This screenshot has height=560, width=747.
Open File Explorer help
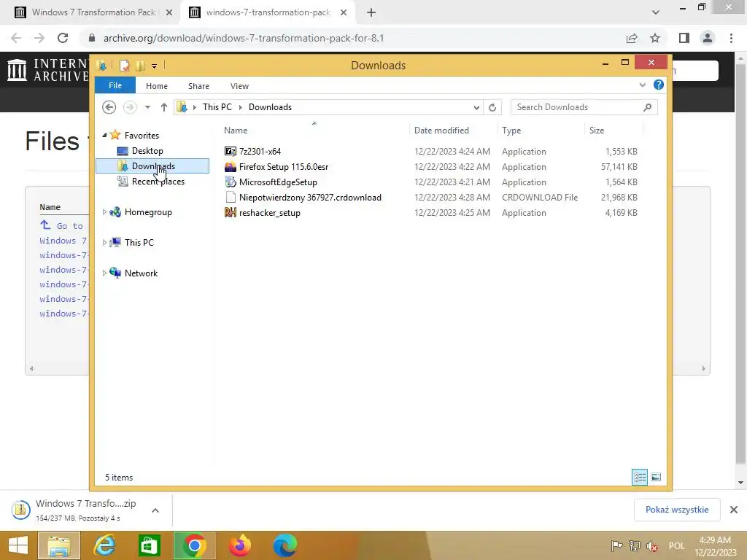click(x=659, y=85)
